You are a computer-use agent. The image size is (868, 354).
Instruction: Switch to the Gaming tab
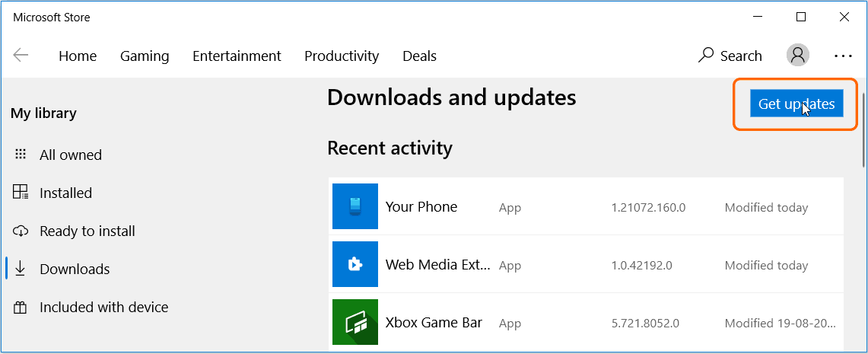145,56
